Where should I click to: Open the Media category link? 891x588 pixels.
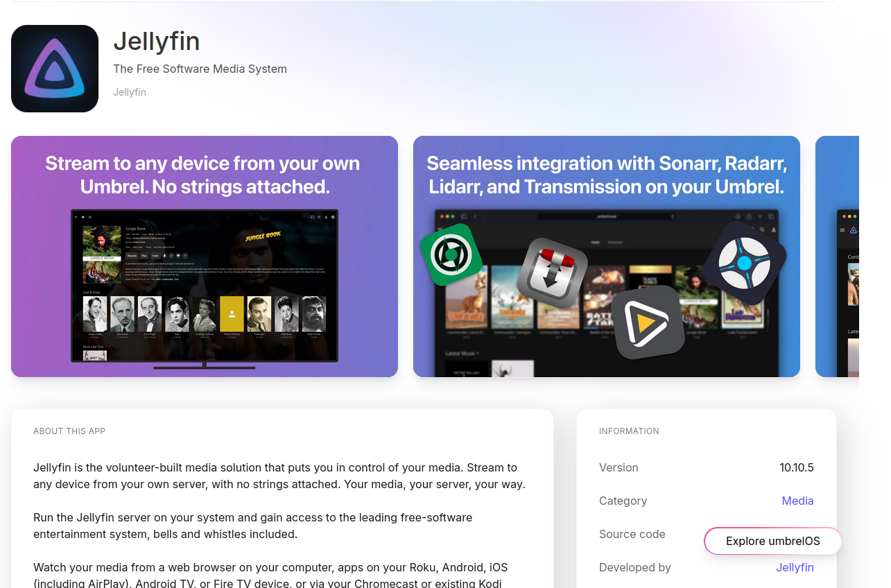pos(797,501)
